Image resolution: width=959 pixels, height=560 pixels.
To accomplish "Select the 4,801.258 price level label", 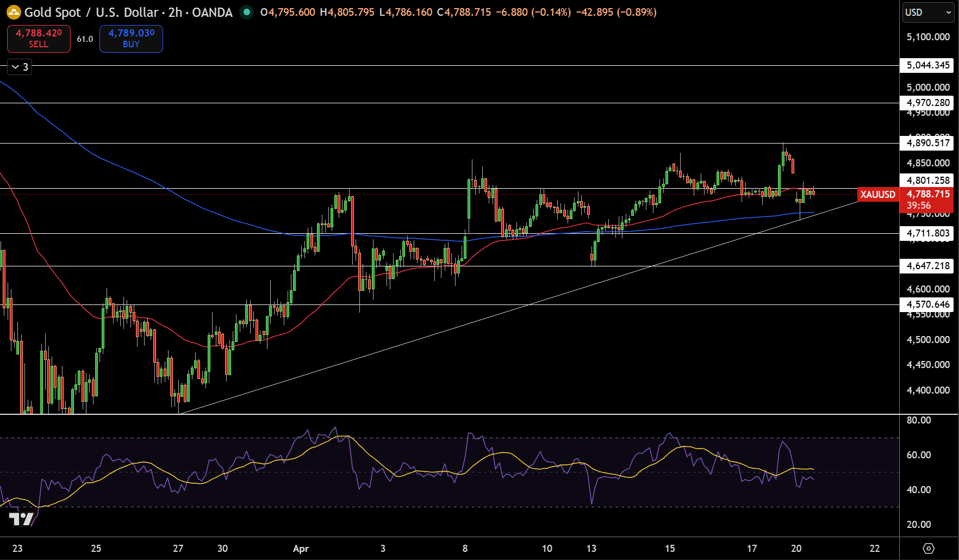I will (x=928, y=181).
